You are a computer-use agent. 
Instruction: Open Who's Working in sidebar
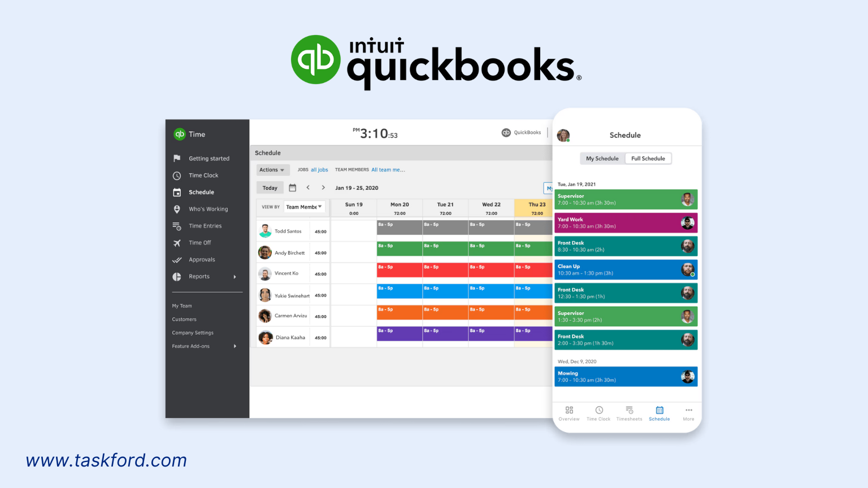[x=209, y=209]
